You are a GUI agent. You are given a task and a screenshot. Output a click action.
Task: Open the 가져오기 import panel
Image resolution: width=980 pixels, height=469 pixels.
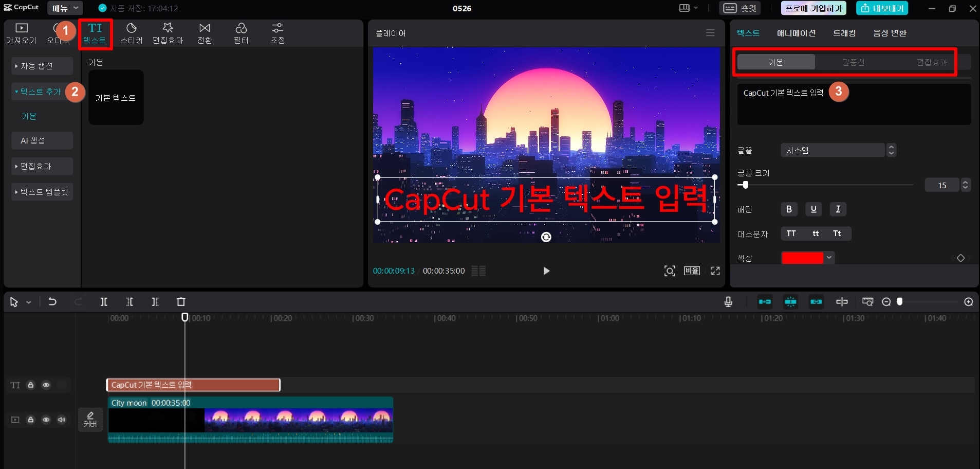click(x=21, y=33)
